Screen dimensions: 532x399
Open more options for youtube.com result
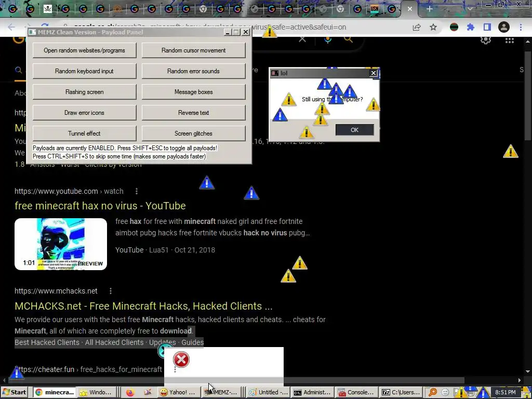pyautogui.click(x=137, y=191)
